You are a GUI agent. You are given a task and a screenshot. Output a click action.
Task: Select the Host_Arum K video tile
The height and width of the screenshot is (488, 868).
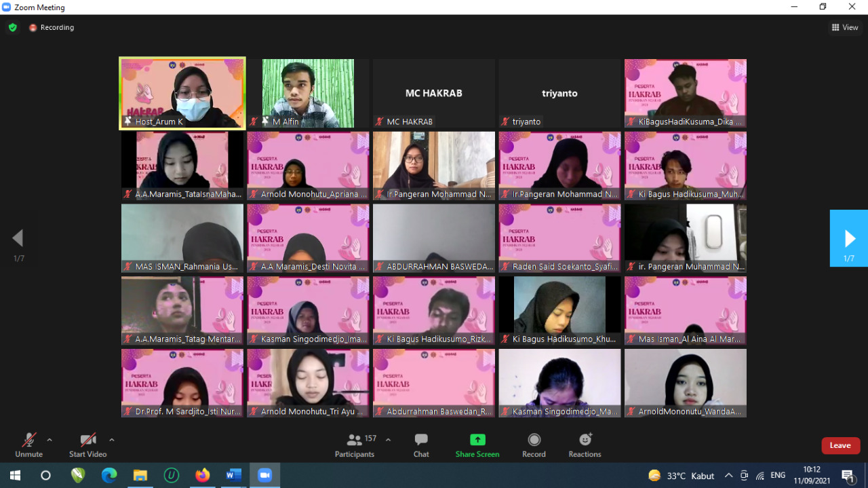pyautogui.click(x=182, y=92)
